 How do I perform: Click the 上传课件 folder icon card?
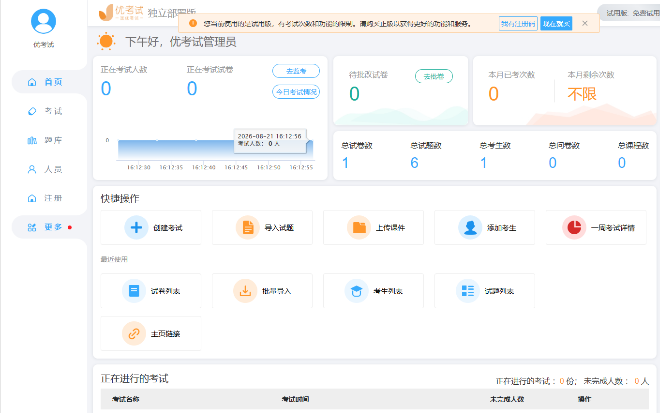pos(373,228)
